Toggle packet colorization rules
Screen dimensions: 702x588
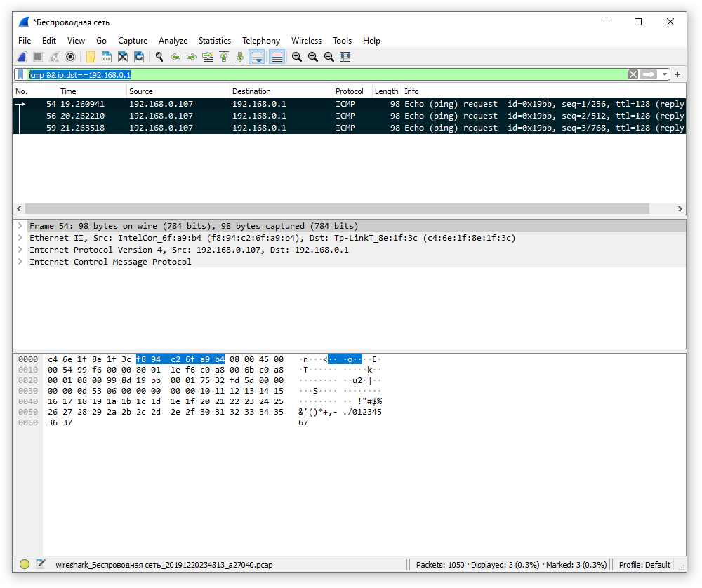pos(277,57)
